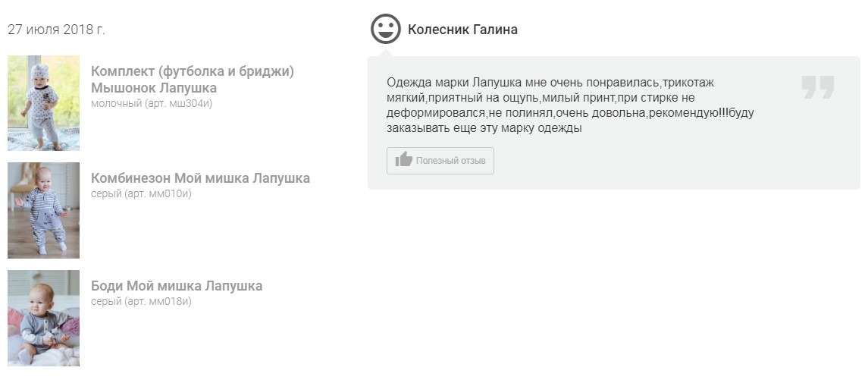
Task: Follow the Комбинезон Мой мишка Лапушка link
Action: pos(200,178)
